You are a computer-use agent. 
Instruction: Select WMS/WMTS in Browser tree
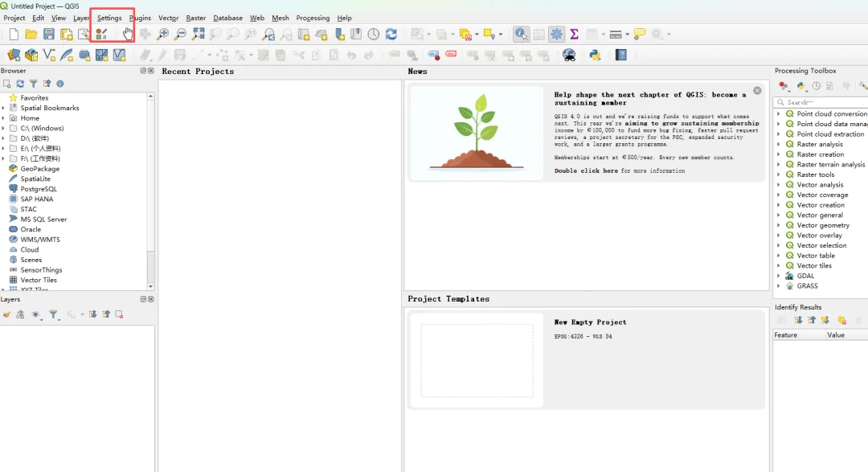(40, 240)
